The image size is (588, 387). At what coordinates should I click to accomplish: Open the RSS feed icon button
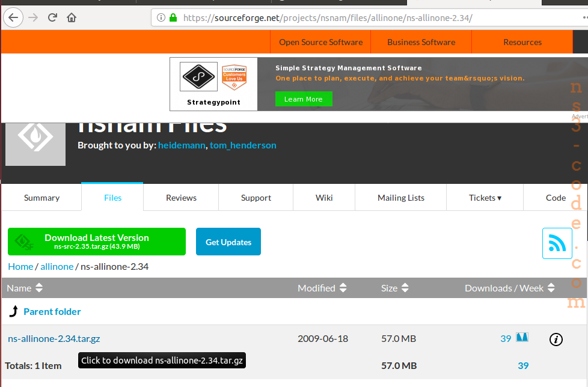557,243
